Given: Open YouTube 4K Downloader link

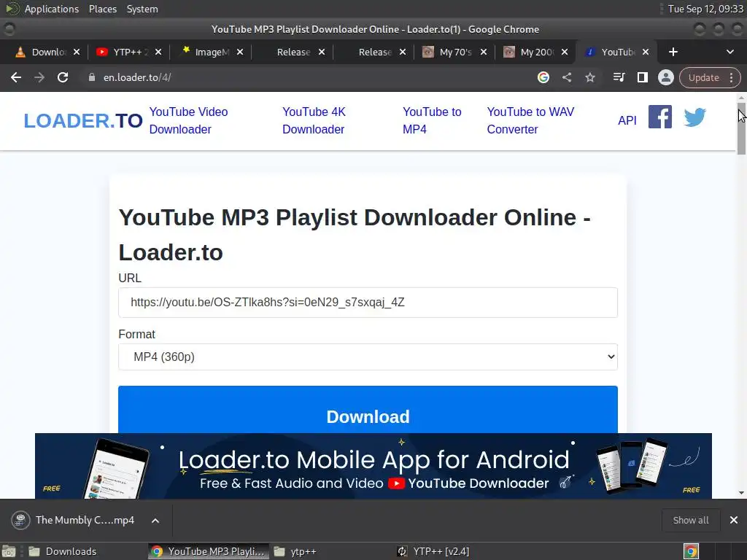Looking at the screenshot, I should pos(314,120).
